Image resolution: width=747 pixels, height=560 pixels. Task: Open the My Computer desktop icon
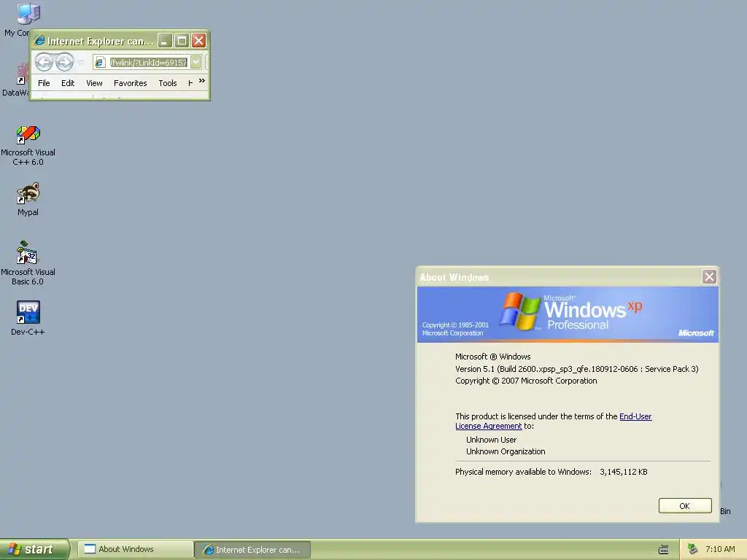click(x=27, y=15)
